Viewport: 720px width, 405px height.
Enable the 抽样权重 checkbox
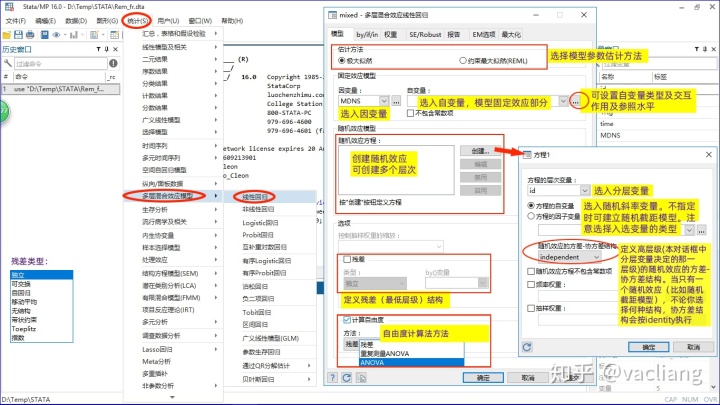[x=531, y=309]
